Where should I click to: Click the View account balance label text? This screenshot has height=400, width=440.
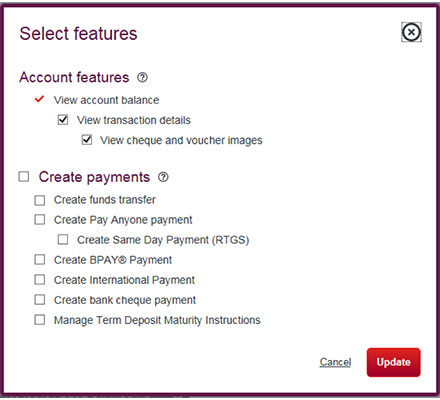107,100
